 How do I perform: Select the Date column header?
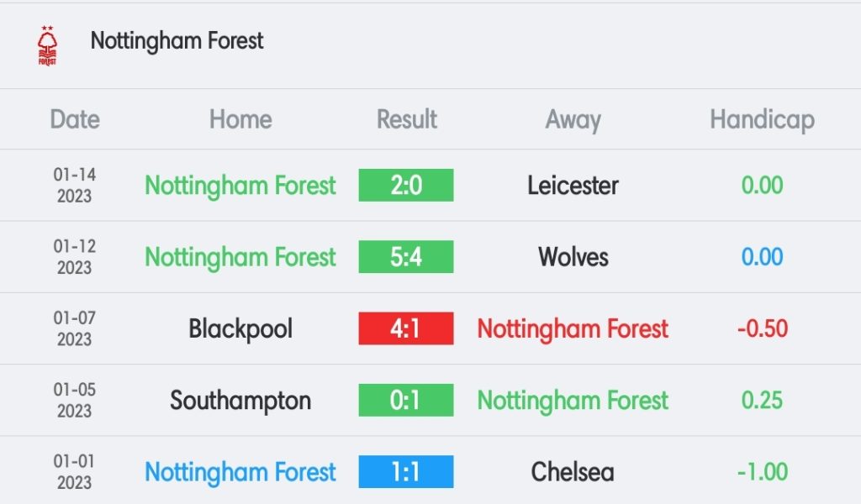(75, 119)
